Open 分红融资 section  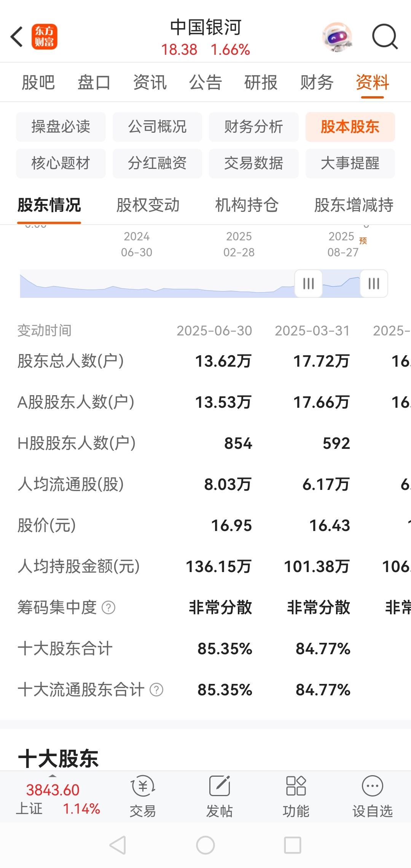point(157,163)
